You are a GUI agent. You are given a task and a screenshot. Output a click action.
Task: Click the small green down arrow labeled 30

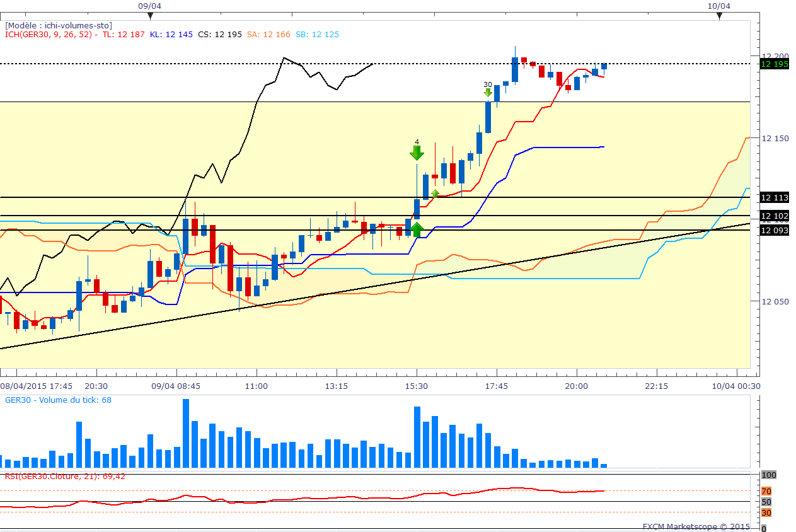[488, 93]
